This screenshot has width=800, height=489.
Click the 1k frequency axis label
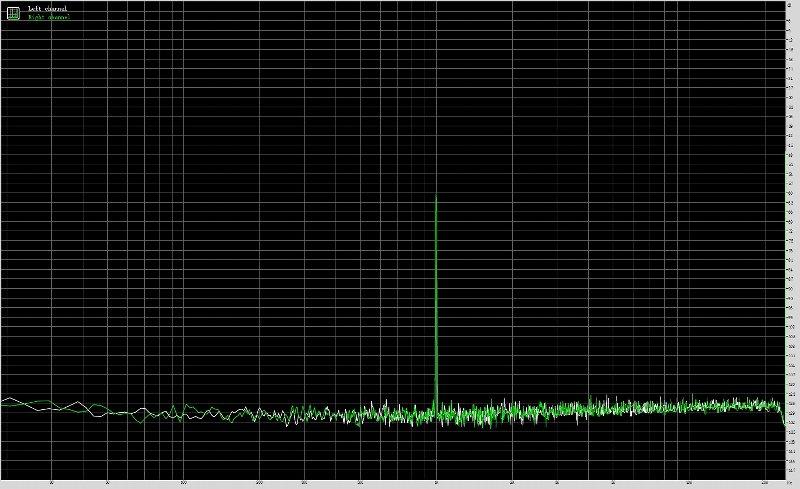coord(436,483)
